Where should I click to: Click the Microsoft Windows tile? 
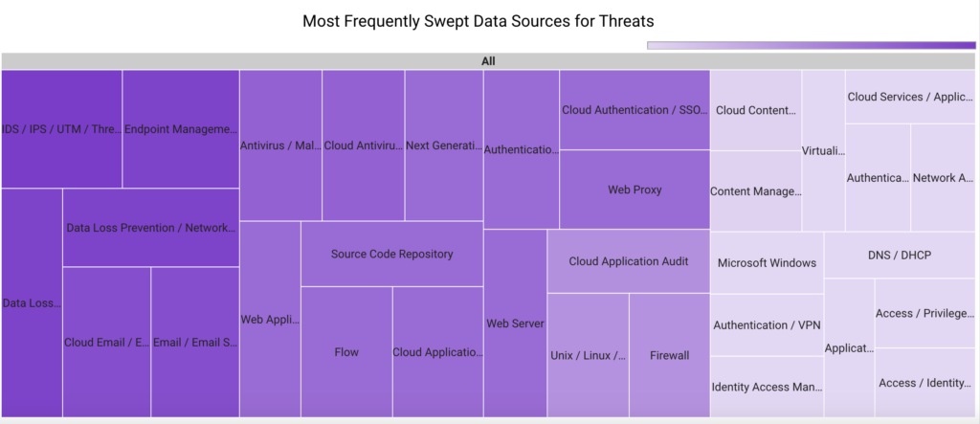(767, 263)
